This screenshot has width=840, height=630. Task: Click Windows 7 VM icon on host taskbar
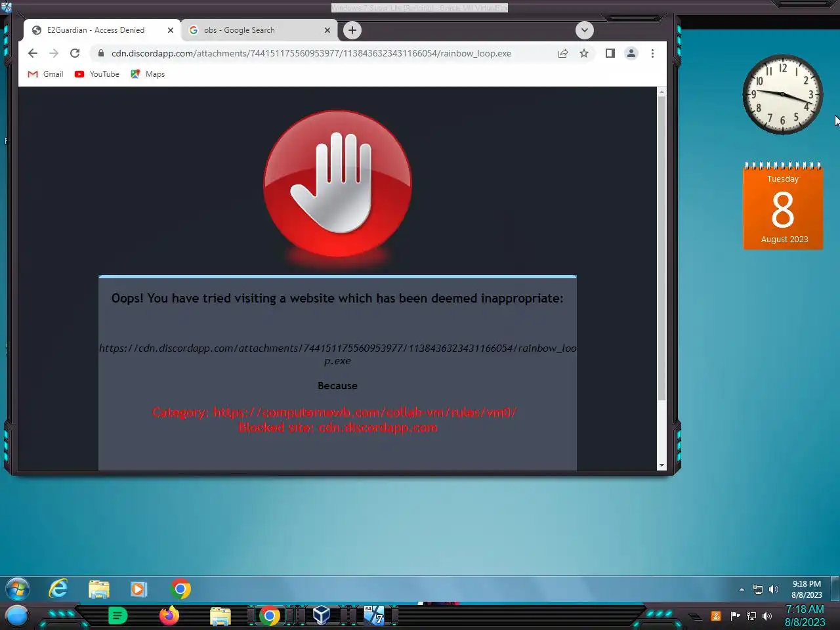374,616
